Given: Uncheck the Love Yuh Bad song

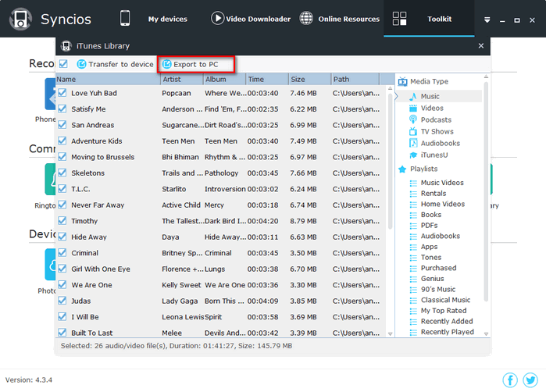Looking at the screenshot, I should click(x=62, y=93).
